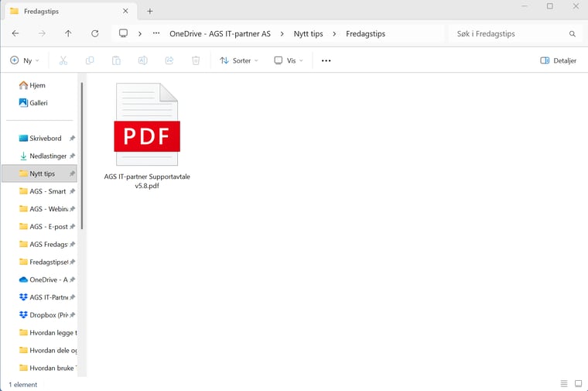This screenshot has width=588, height=391.
Task: Click the Rename icon in toolbar
Action: click(x=142, y=60)
